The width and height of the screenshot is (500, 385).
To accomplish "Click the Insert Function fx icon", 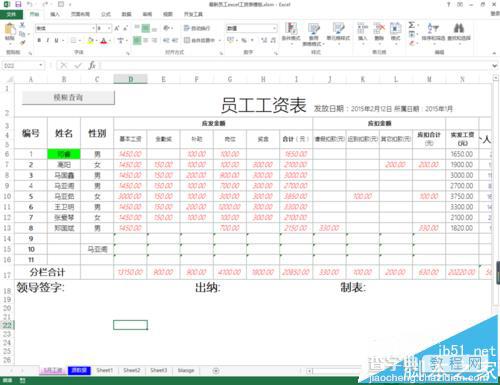I will click(92, 66).
